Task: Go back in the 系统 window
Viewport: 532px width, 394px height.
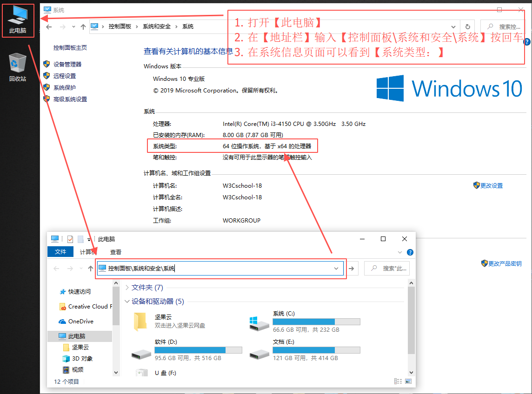Action: 49,27
